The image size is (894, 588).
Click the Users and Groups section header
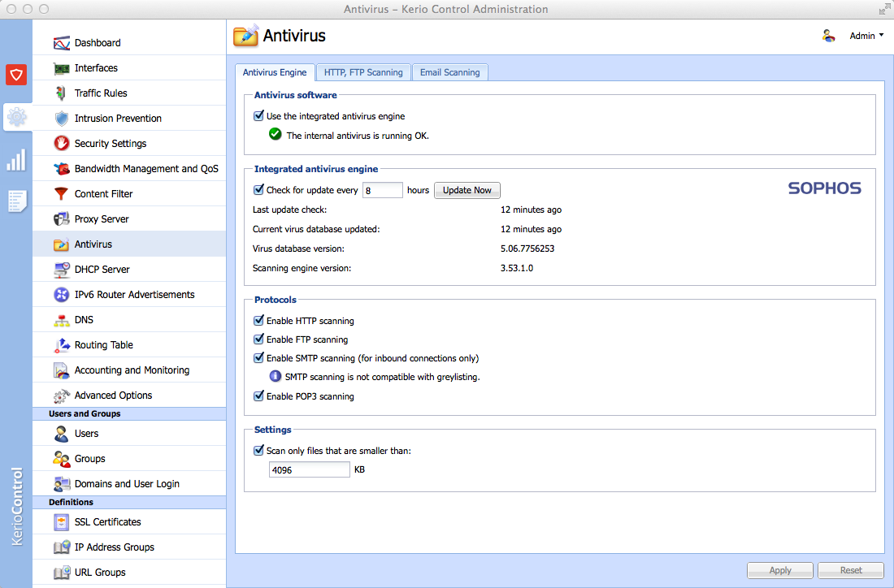[x=129, y=413]
